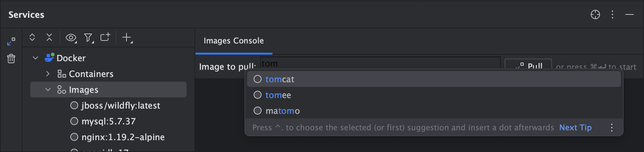Open the Filter funnel icon

coord(88,38)
